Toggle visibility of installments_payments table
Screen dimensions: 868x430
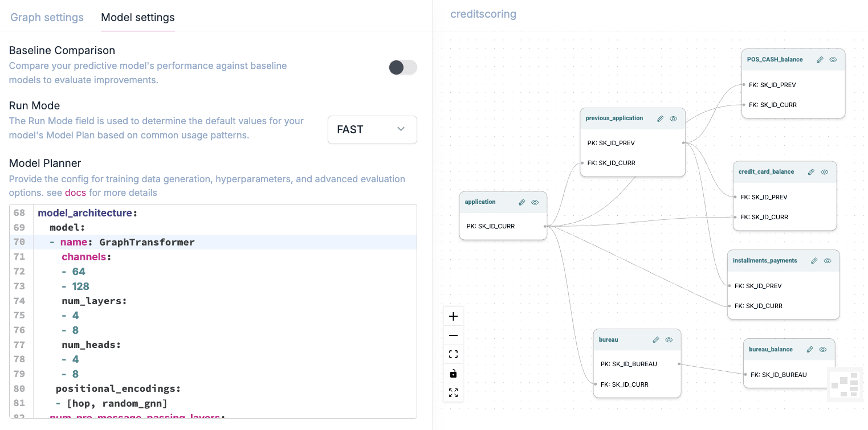tap(828, 260)
